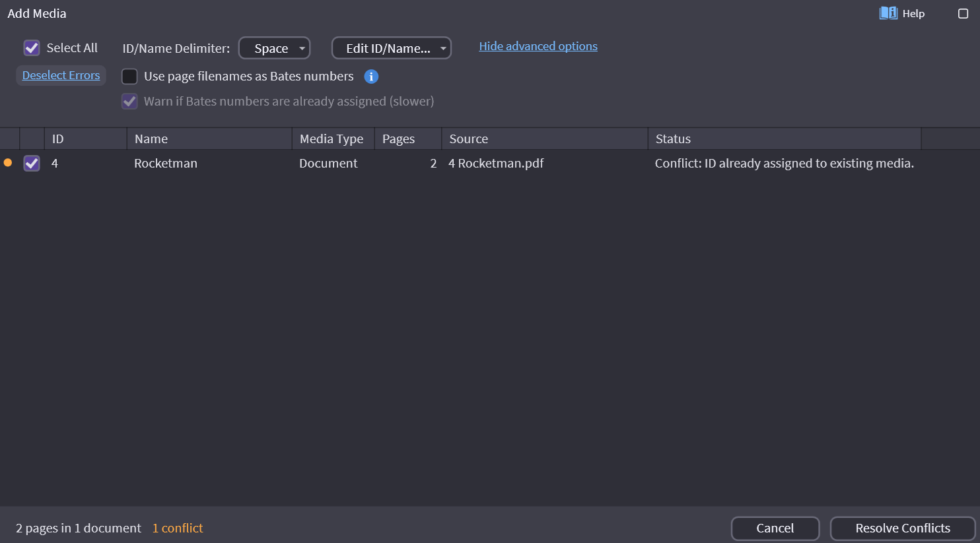Screen dimensions: 980x543
Task: Click the Media Type column header
Action: pyautogui.click(x=332, y=139)
